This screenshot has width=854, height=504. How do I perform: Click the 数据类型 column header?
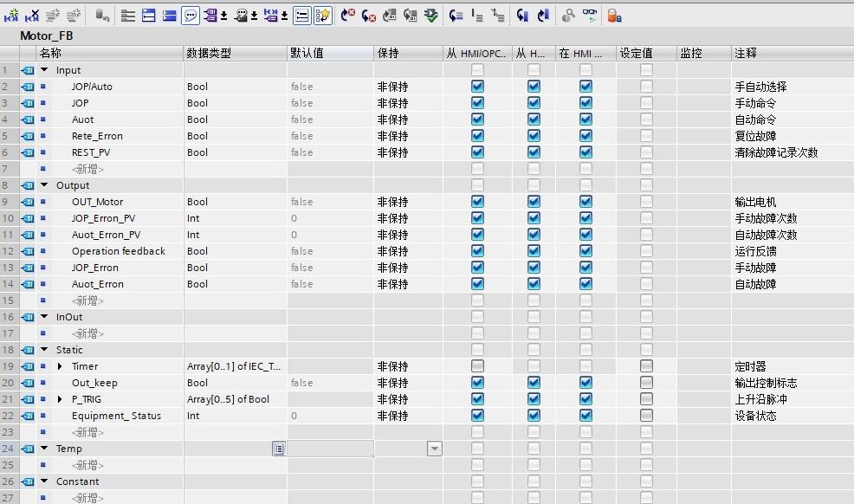236,53
